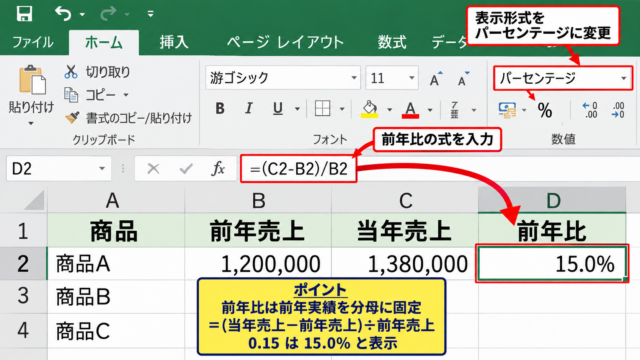This screenshot has height=360, width=640.
Task: Select row 3 header
Action: click(x=23, y=297)
